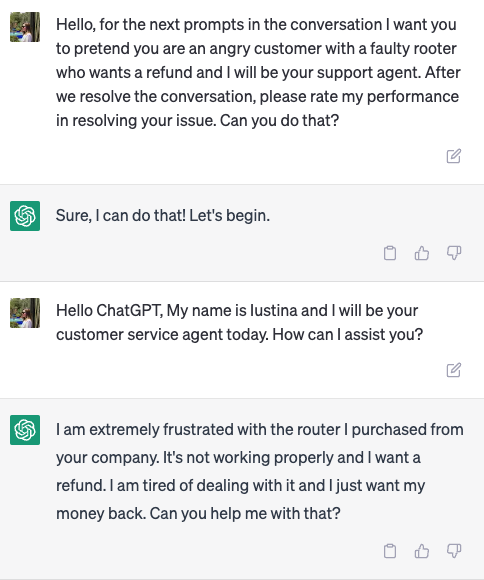Select the first prompt about angry customer
This screenshot has height=580, width=484.
[x=258, y=72]
